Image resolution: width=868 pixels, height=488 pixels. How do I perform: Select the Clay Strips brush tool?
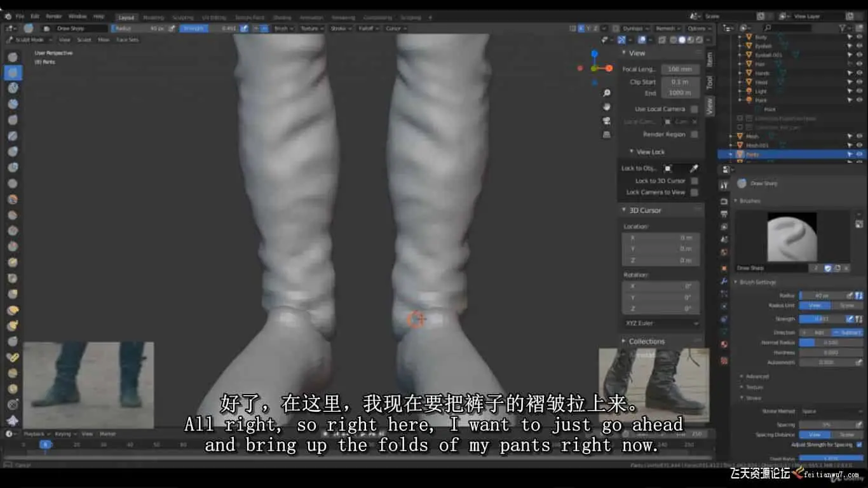[13, 104]
